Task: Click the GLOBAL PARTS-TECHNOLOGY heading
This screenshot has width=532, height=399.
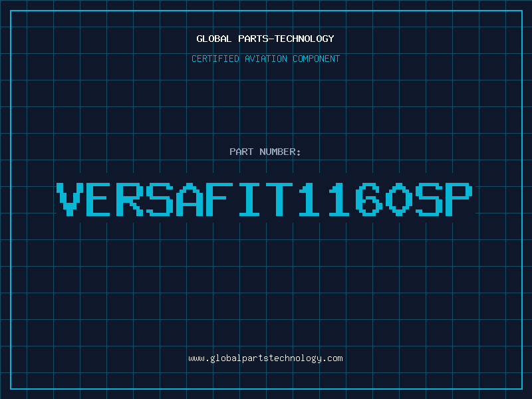Action: click(265, 39)
